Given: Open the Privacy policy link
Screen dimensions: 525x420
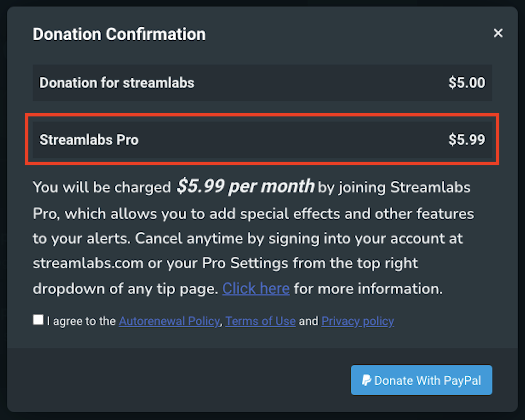Looking at the screenshot, I should [357, 321].
